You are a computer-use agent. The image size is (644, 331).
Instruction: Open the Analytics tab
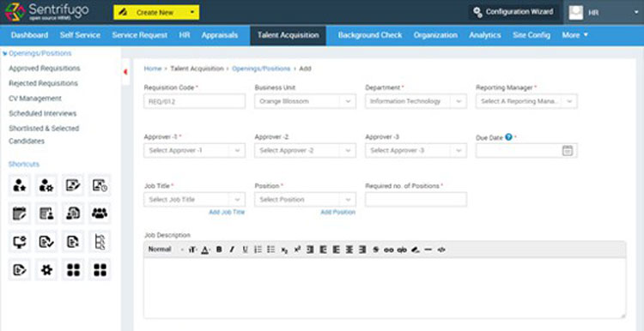tap(485, 35)
